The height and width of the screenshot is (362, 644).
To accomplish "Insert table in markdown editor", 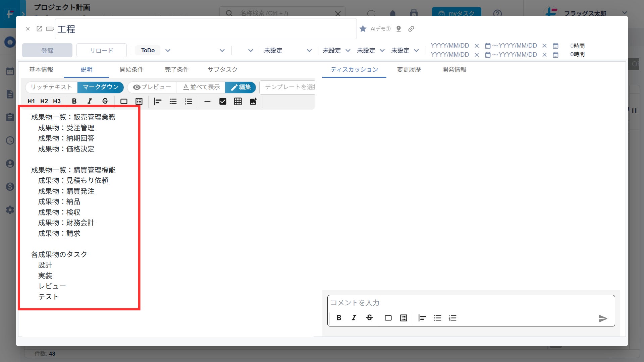I will [x=238, y=101].
